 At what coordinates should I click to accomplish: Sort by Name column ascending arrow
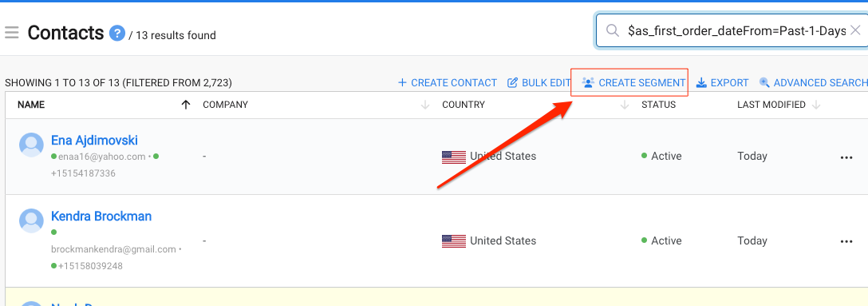coord(186,105)
